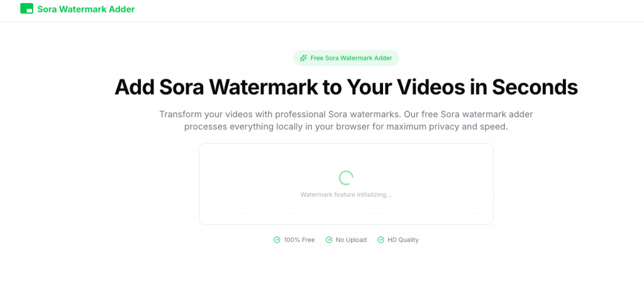Open the Sora Watermark Adder home link text

coord(86,9)
